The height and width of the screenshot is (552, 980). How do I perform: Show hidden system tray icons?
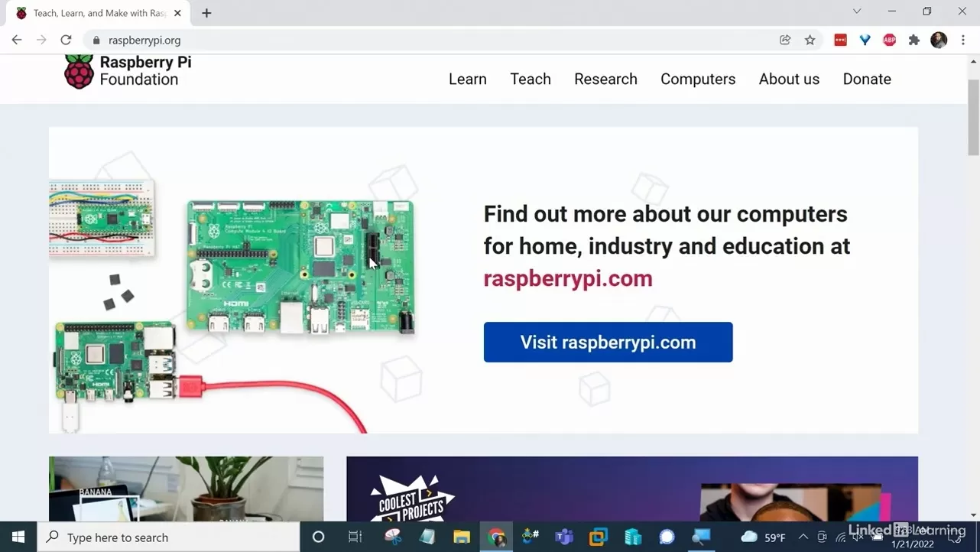tap(803, 537)
